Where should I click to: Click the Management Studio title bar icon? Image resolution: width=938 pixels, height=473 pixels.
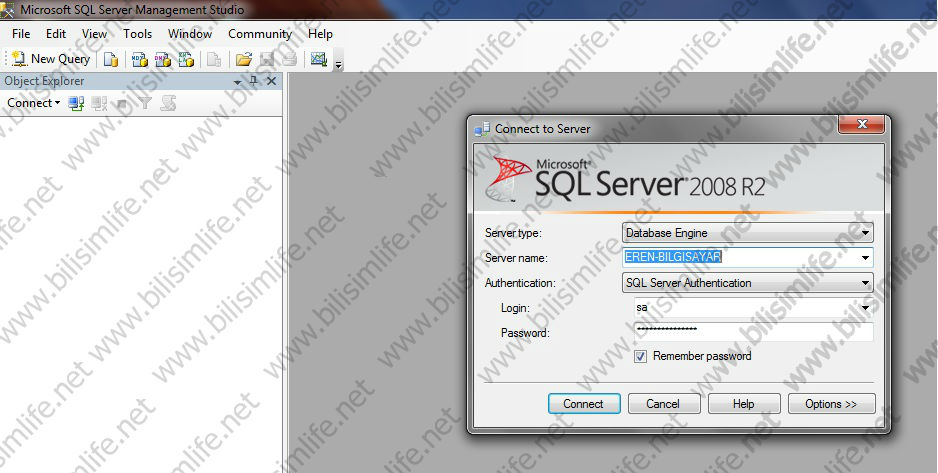(x=8, y=10)
